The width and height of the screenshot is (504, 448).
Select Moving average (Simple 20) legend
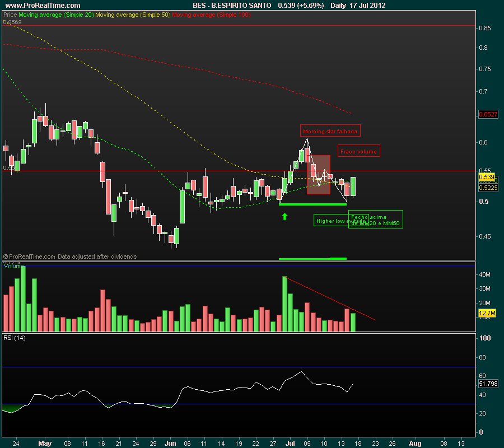click(x=56, y=15)
